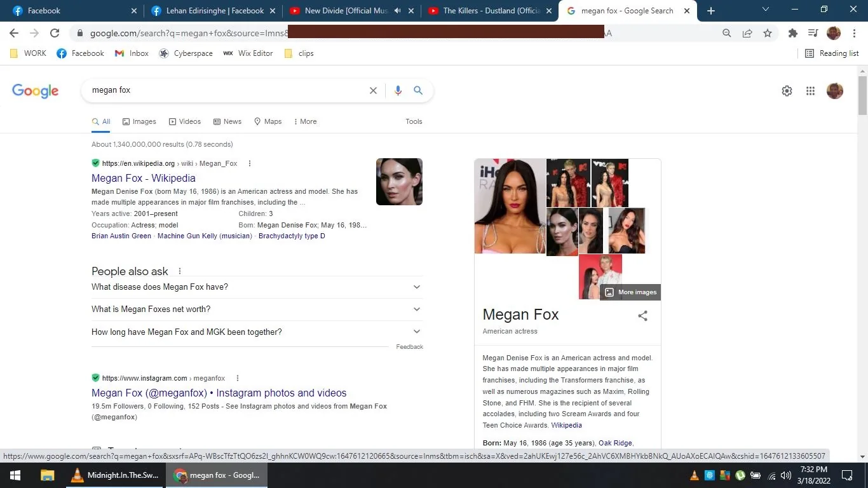The image size is (868, 488).
Task: Open the Google Account avatar menu
Action: (835, 91)
